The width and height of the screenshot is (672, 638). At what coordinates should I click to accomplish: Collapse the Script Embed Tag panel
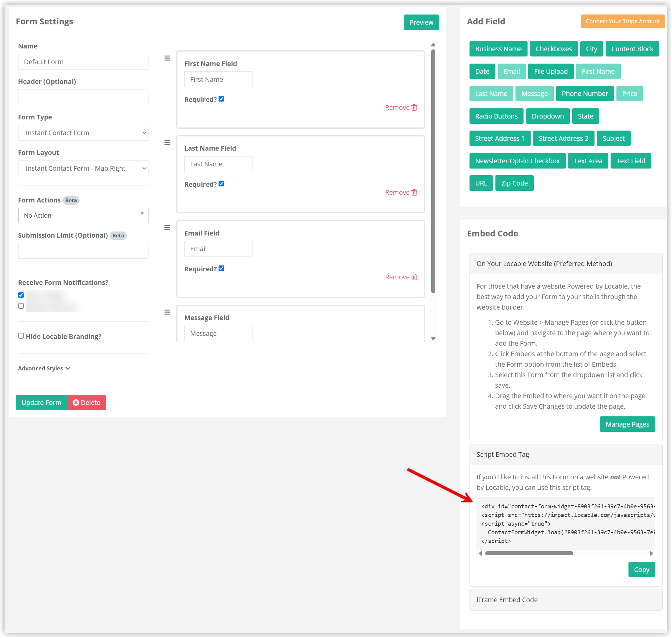coord(566,455)
